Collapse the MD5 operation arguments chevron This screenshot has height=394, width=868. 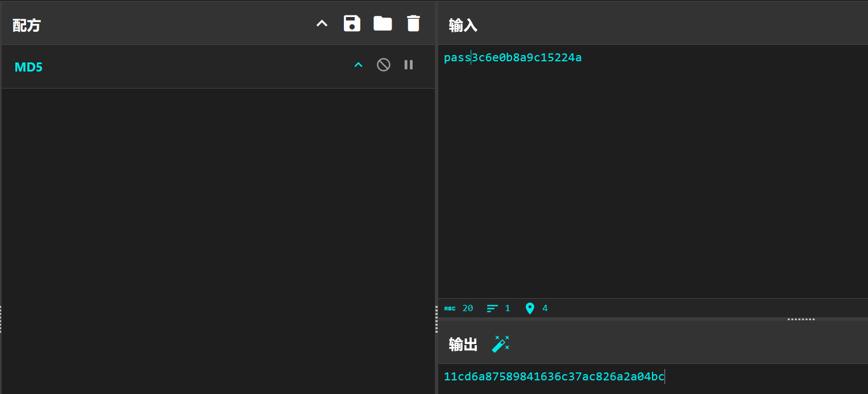358,65
